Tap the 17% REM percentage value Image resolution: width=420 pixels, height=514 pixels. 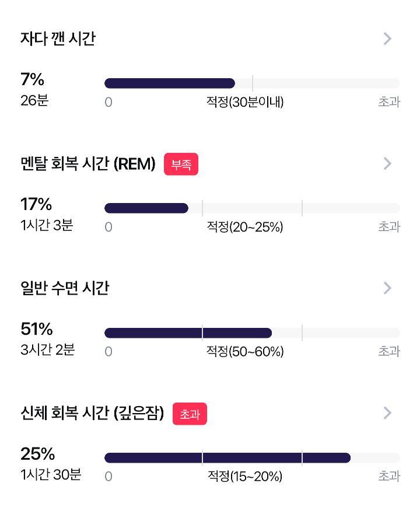(36, 204)
